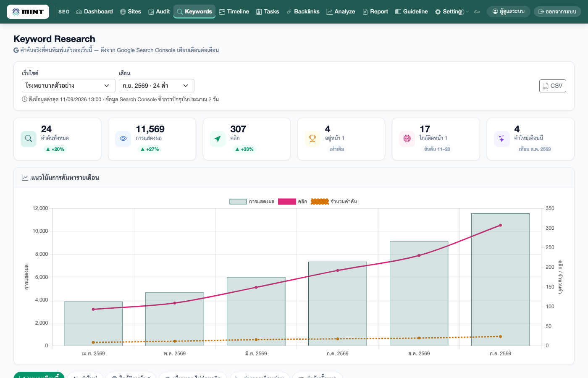Click the trophy icon on the อยู่หน้า 1 card

[x=312, y=139]
